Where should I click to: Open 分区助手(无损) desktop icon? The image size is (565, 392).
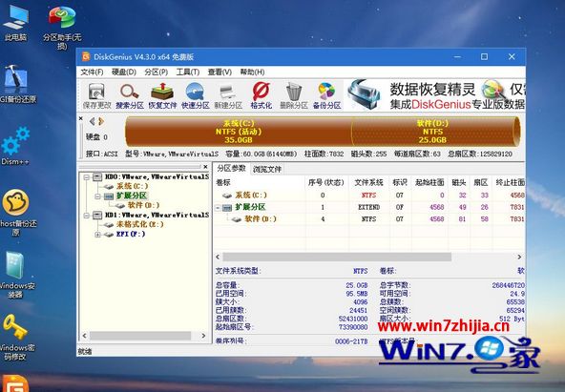tap(62, 27)
